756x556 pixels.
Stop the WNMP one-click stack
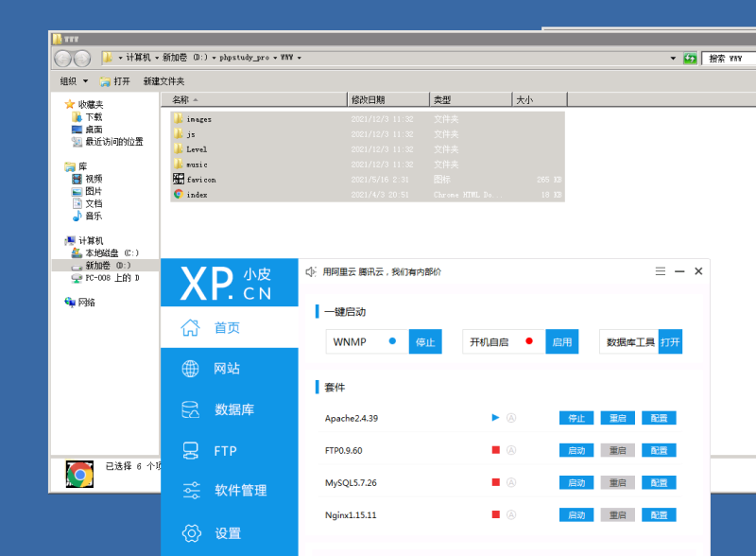(x=425, y=341)
